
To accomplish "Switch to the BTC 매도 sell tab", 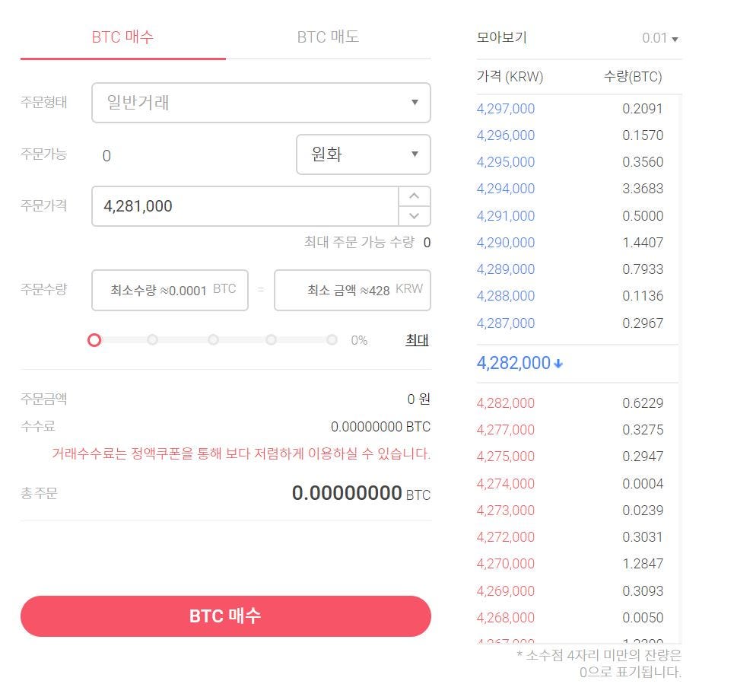I will pos(328,36).
